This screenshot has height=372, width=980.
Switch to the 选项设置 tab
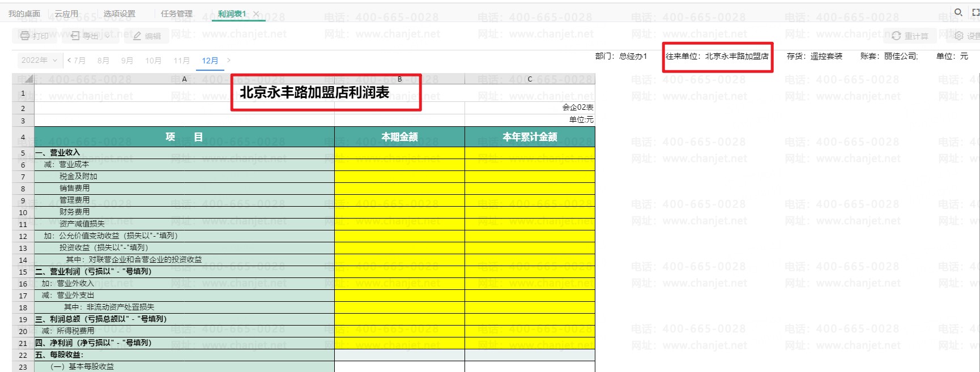120,14
